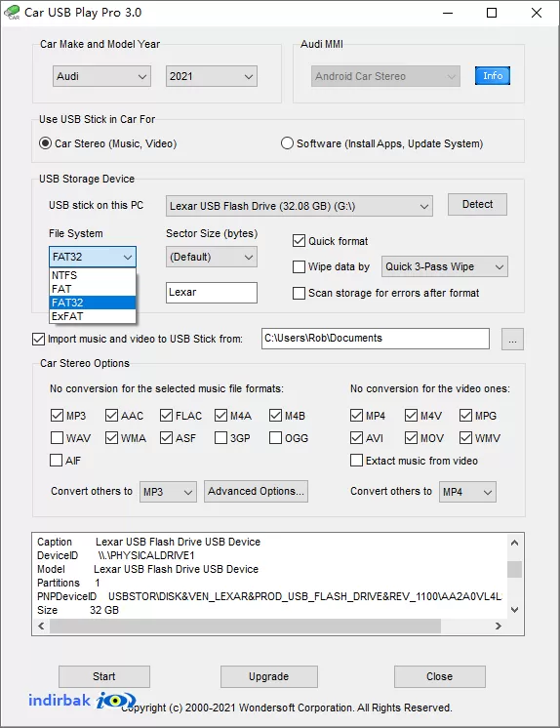
Task: Uncheck the MOV video checkbox
Action: [x=411, y=438]
